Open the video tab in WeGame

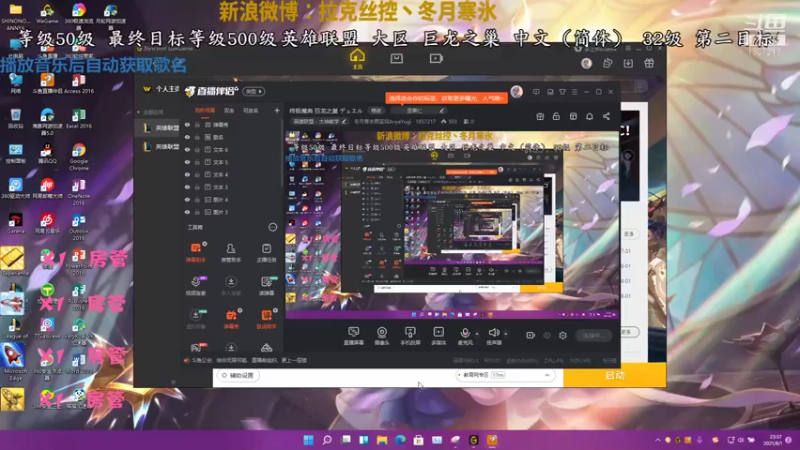[x=436, y=59]
